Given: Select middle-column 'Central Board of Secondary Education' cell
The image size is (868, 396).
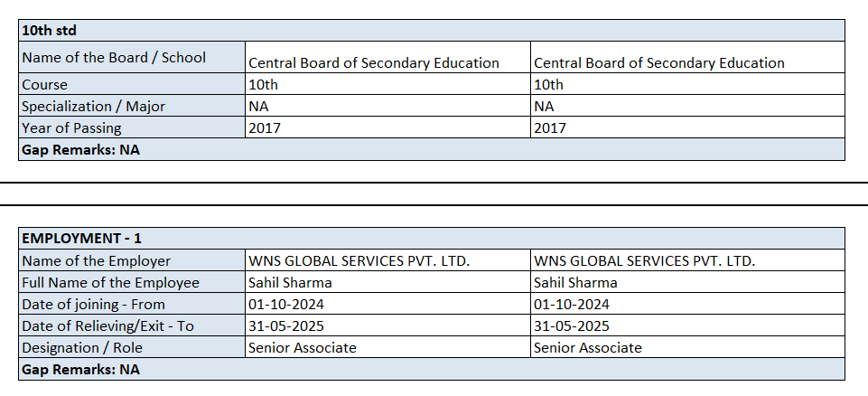Looking at the screenshot, I should tap(374, 62).
